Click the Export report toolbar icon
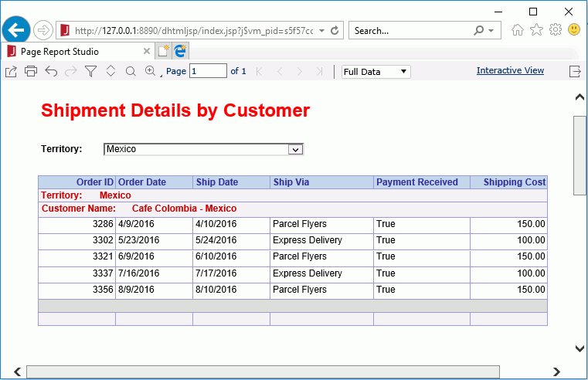 coord(11,71)
